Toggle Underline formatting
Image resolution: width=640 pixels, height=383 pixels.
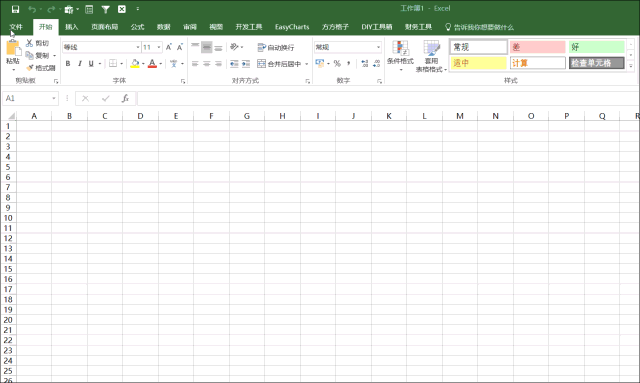click(91, 63)
